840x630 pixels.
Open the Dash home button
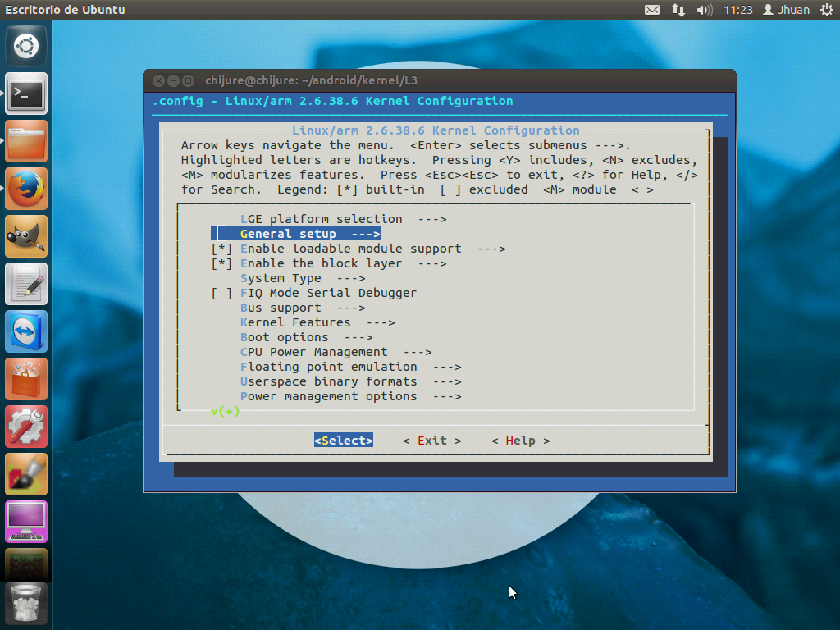(25, 45)
